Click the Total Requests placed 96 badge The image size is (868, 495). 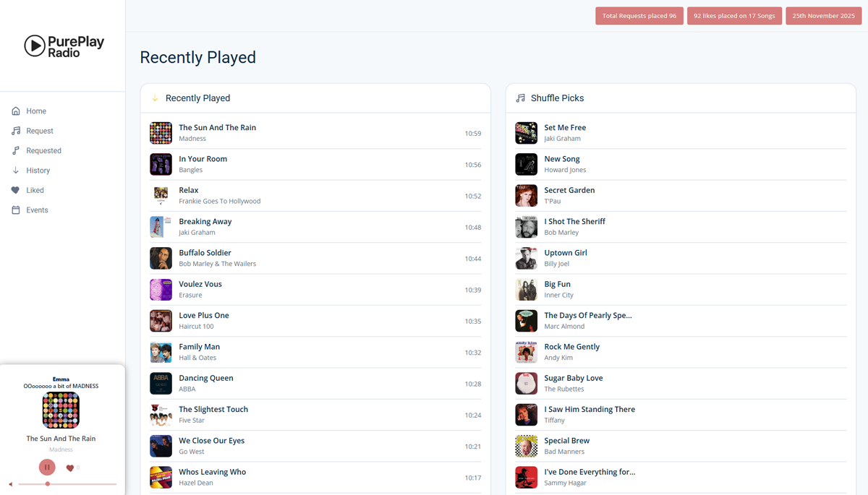pos(639,15)
